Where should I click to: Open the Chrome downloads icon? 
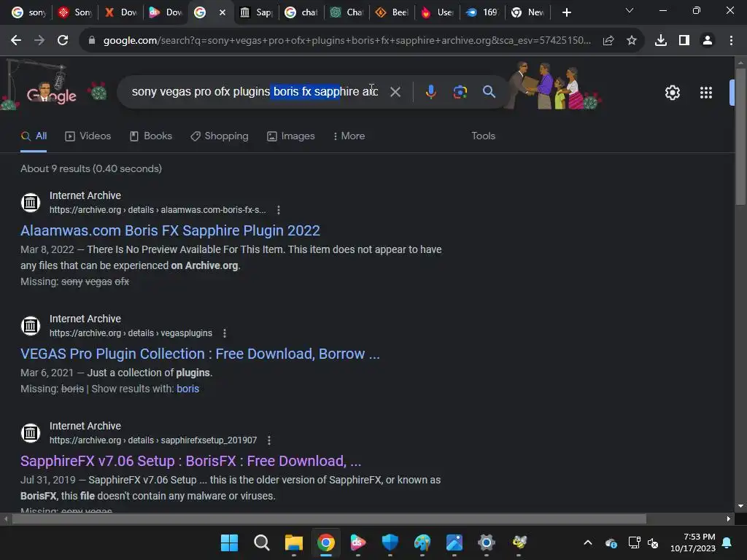660,41
